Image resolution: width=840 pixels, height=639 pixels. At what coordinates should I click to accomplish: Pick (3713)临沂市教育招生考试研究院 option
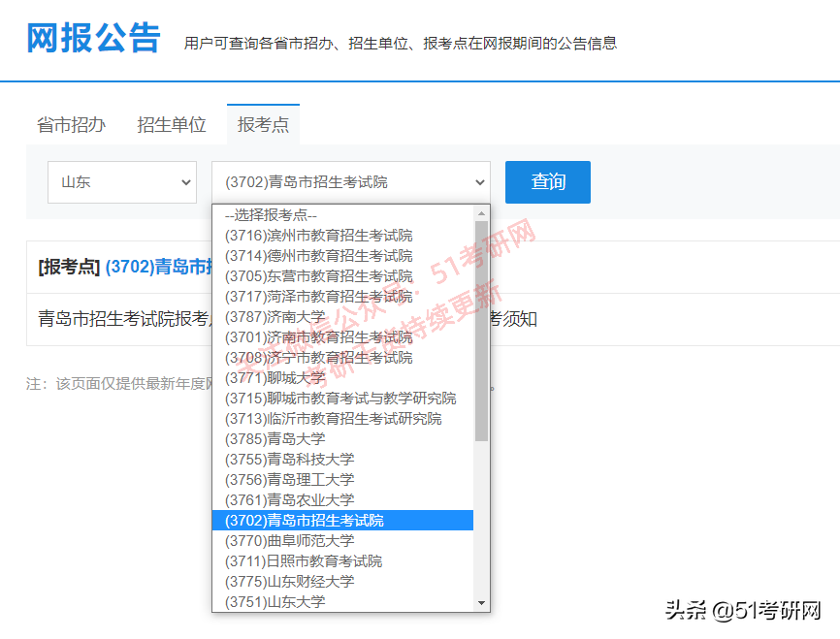point(342,419)
